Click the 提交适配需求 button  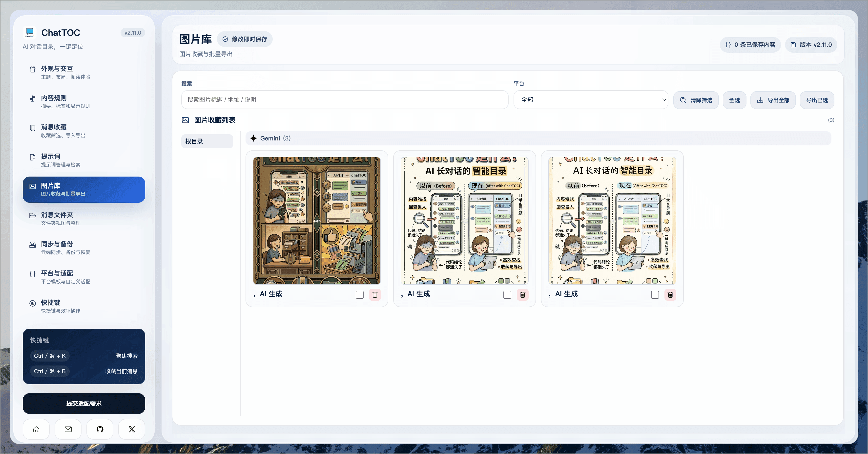pos(84,403)
